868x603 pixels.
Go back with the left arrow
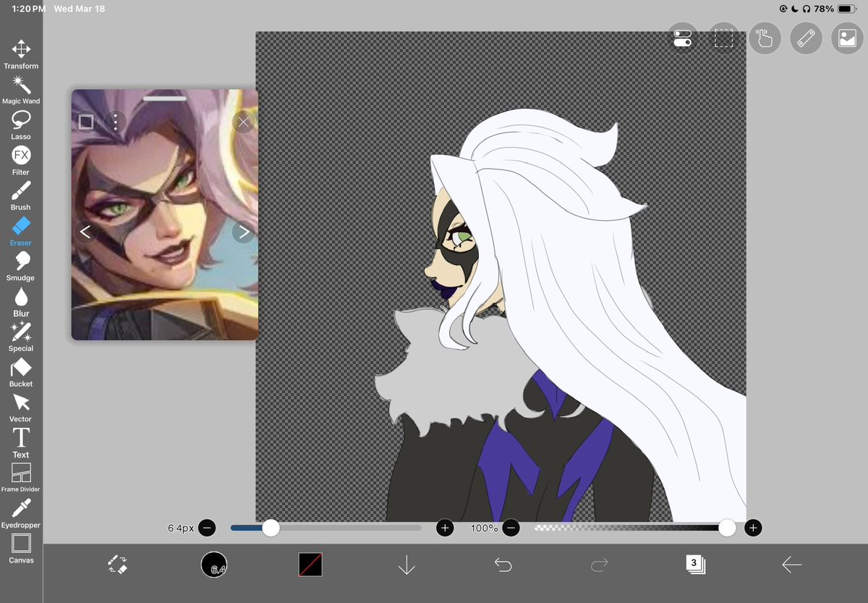[791, 565]
